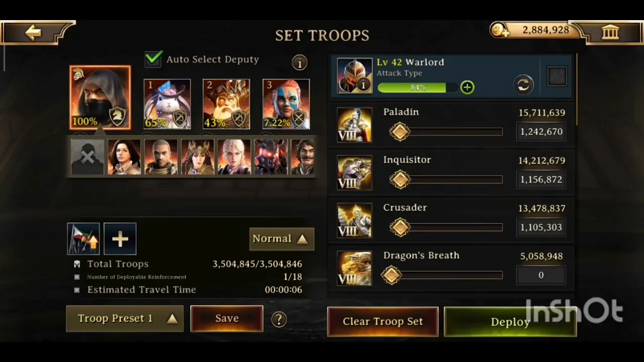Select deputy slot 2, the bearded king
Viewport: 644px width, 362px height.
tap(226, 104)
